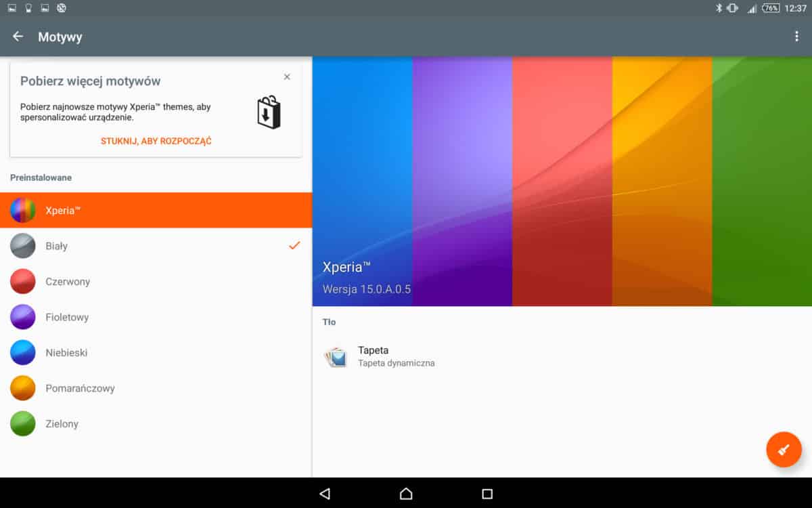
Task: Tap the Android home navigation button
Action: coord(406,494)
